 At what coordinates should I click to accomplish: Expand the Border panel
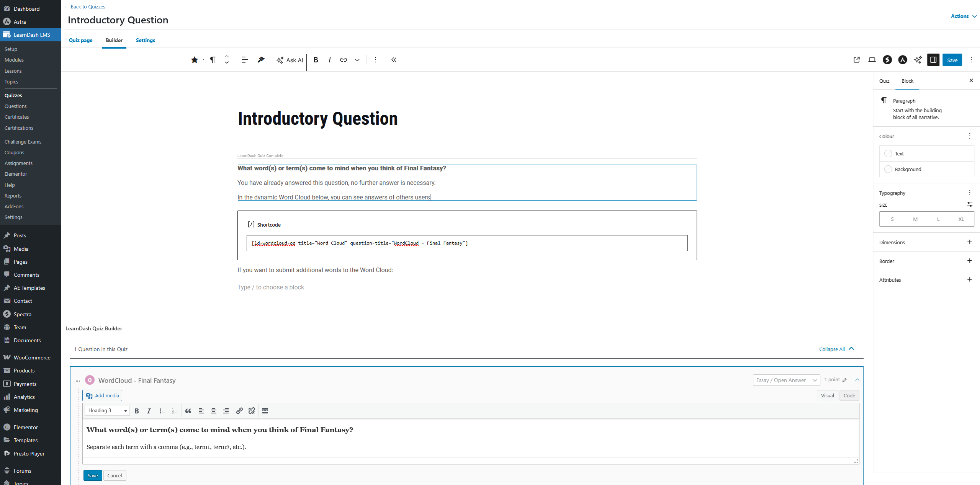click(x=926, y=261)
